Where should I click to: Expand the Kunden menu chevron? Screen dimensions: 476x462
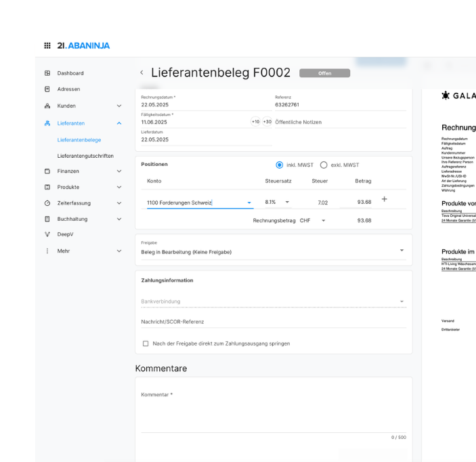tap(119, 106)
